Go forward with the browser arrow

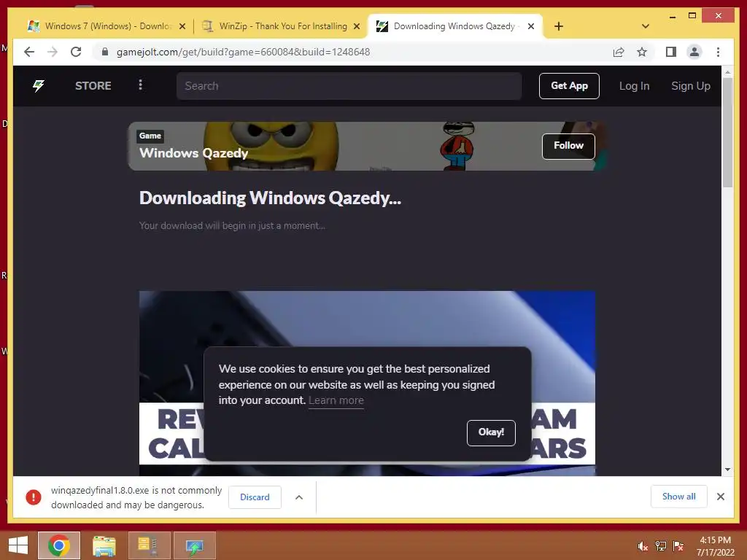53,52
